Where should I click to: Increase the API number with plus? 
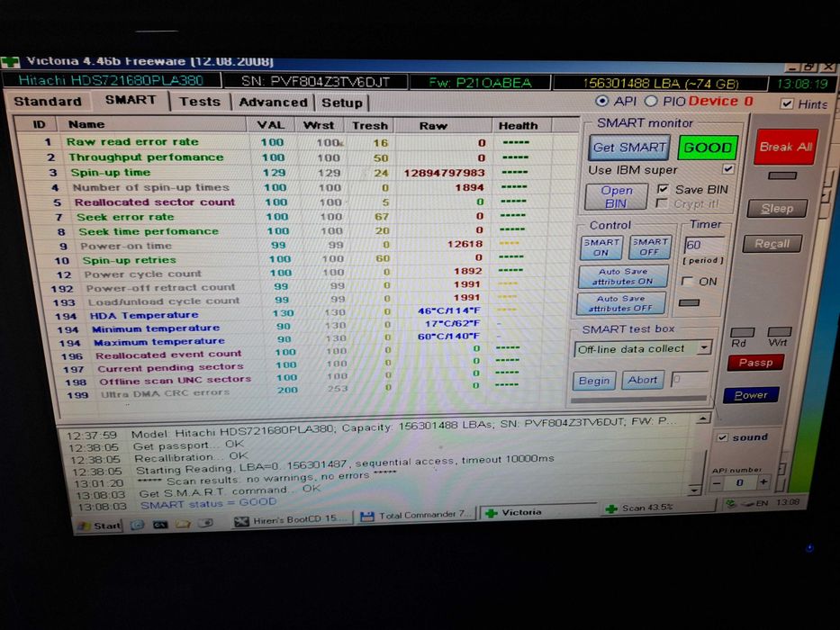[x=763, y=482]
